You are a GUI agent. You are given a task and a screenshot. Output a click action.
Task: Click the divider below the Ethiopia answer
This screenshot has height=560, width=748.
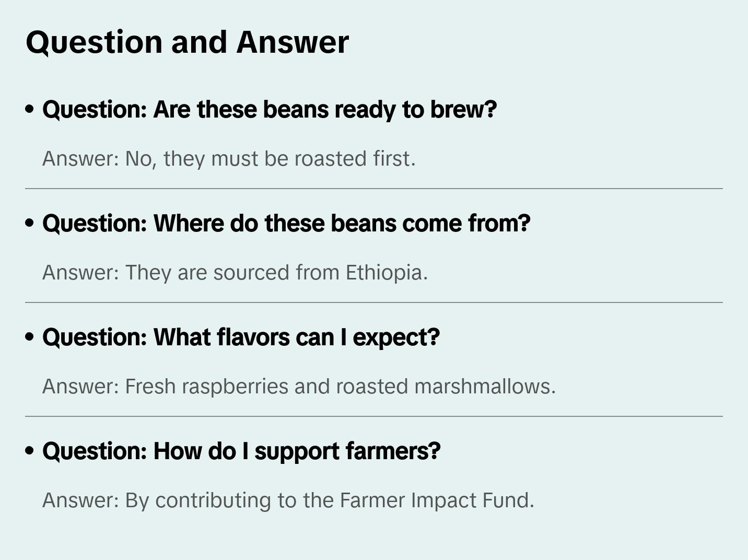[374, 302]
